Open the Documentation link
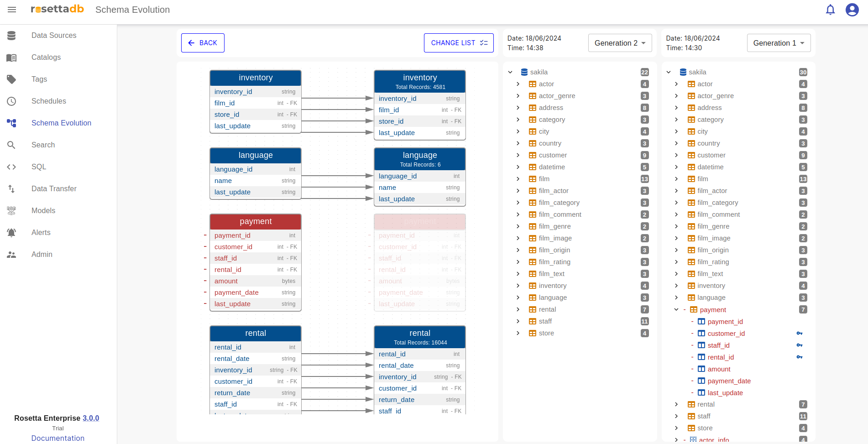This screenshot has width=868, height=444. tap(58, 438)
